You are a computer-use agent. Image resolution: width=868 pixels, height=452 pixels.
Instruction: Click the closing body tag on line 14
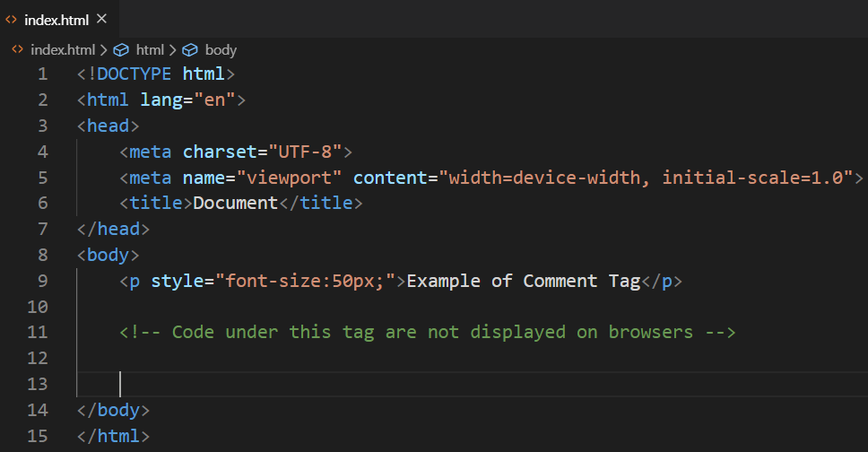click(114, 410)
